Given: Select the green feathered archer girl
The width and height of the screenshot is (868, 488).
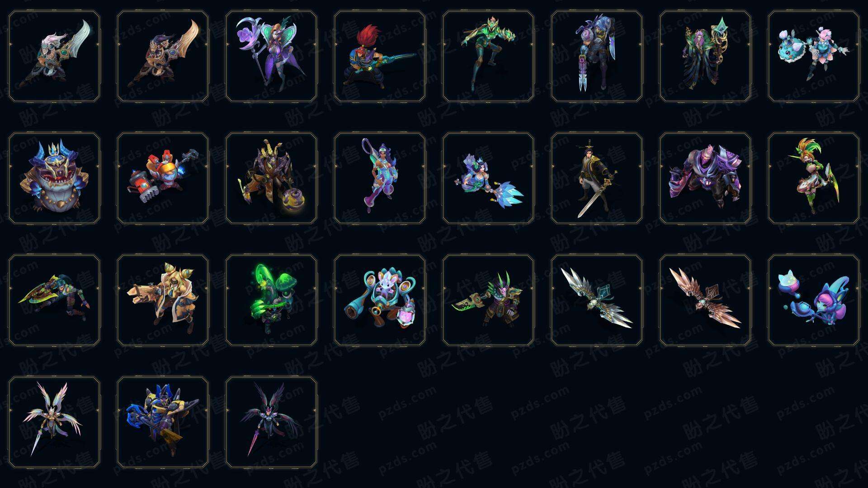Looking at the screenshot, I should [x=814, y=178].
